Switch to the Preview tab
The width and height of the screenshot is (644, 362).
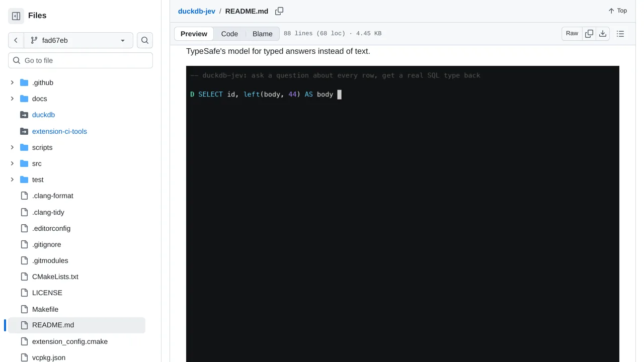[194, 34]
